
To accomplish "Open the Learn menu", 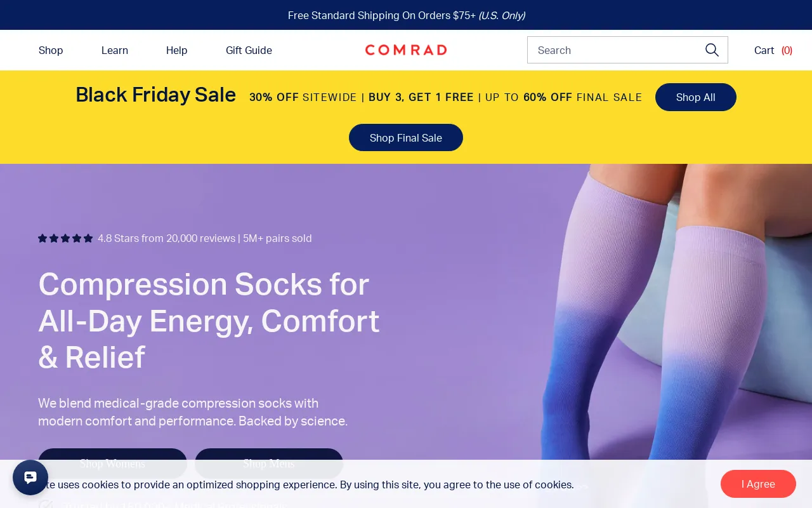I will [115, 50].
